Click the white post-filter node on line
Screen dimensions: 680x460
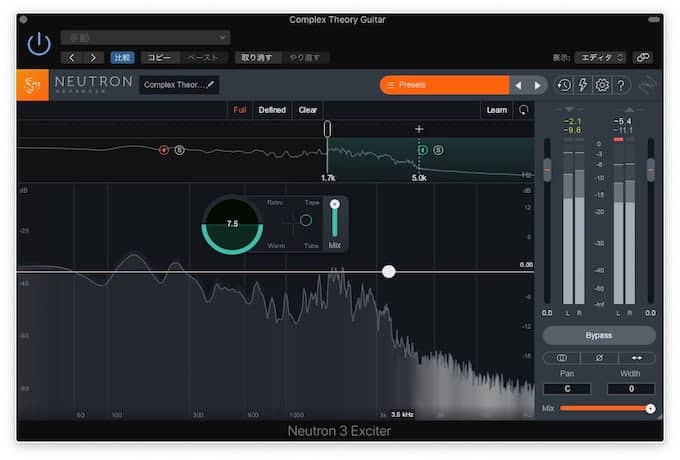click(x=389, y=272)
